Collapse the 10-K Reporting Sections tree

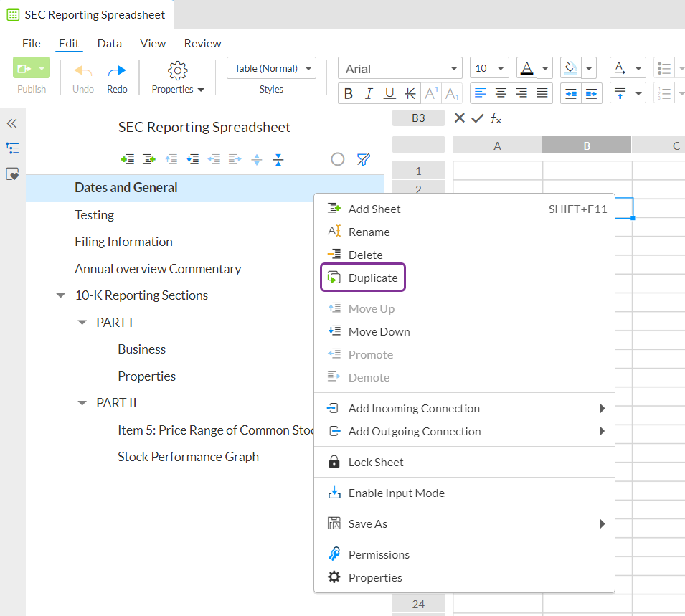pos(61,295)
